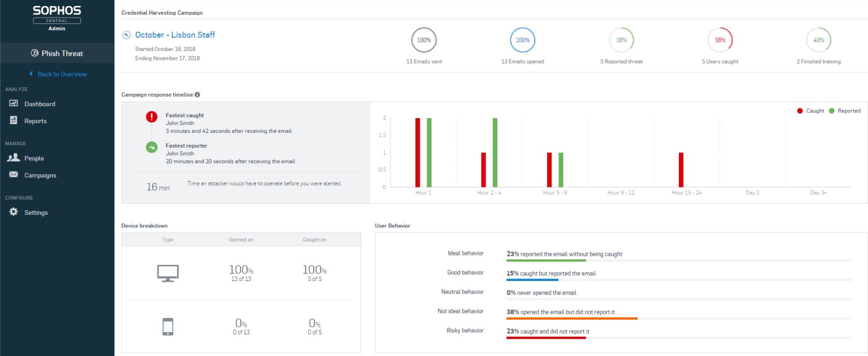
Task: Click the 40% Finished training circle
Action: 818,40
